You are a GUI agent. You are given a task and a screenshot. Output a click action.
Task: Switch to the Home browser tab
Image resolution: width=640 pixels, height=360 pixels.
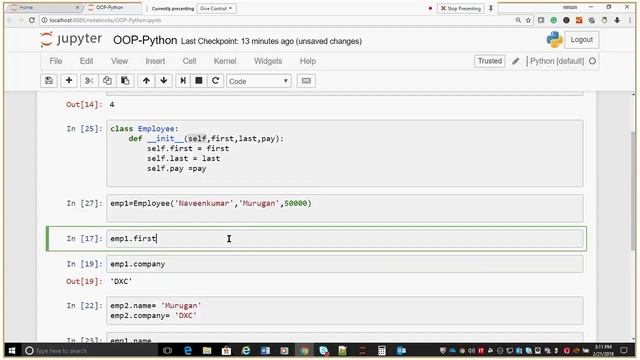pos(43,7)
